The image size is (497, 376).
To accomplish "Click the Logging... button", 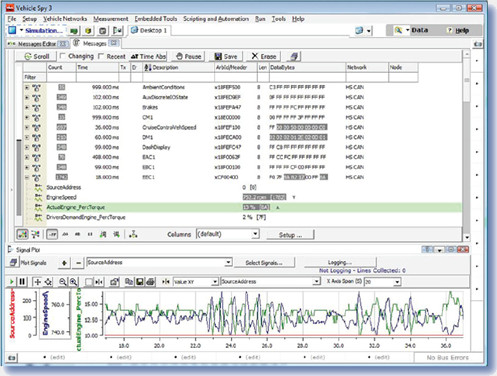I will 340,262.
